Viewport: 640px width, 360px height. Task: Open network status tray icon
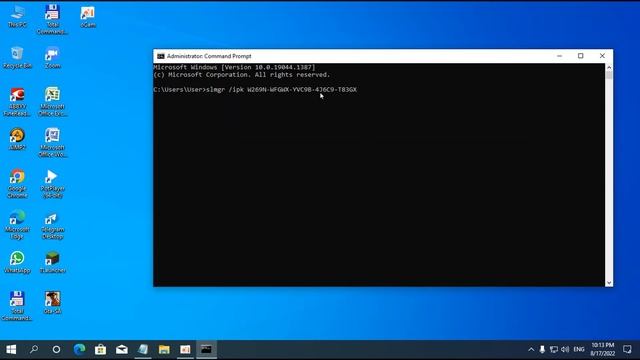[553, 349]
